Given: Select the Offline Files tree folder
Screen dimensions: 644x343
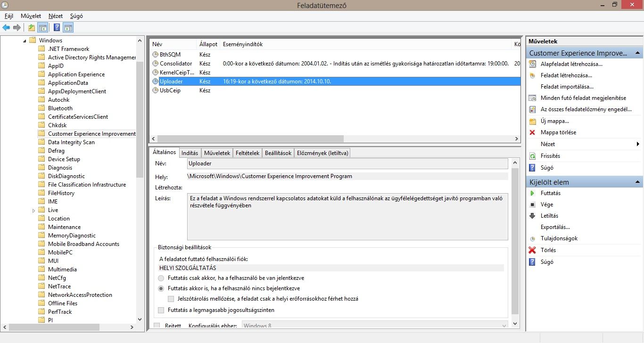Looking at the screenshot, I should [x=63, y=303].
